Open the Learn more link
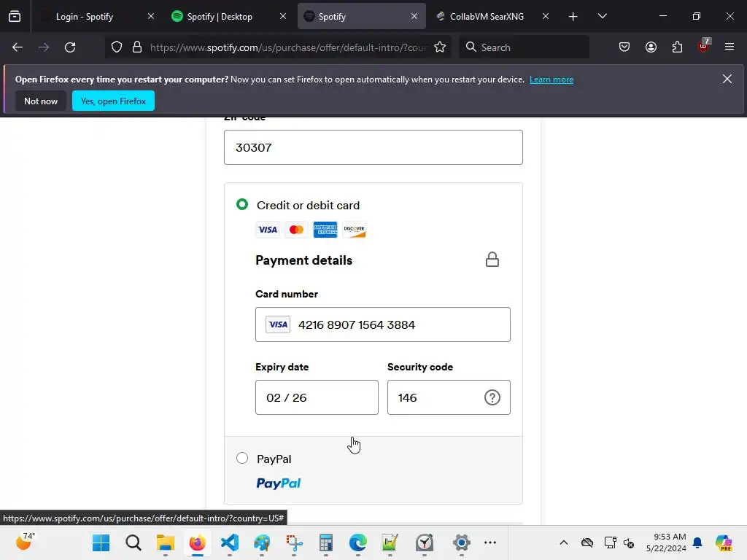 coord(551,79)
